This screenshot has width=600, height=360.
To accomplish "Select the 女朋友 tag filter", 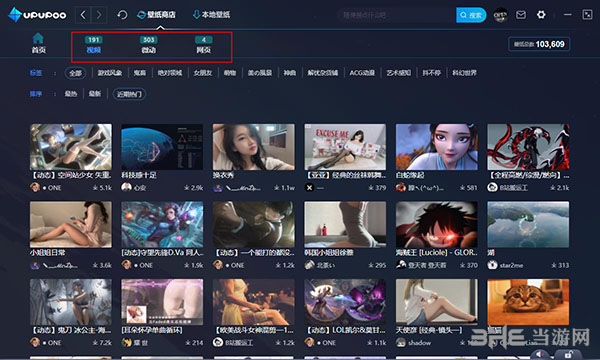I will [202, 73].
